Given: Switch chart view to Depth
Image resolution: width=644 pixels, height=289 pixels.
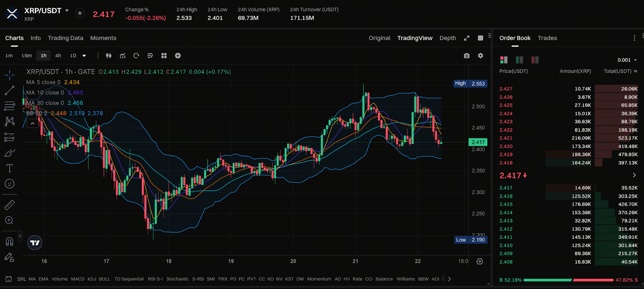Looking at the screenshot, I should pos(448,38).
